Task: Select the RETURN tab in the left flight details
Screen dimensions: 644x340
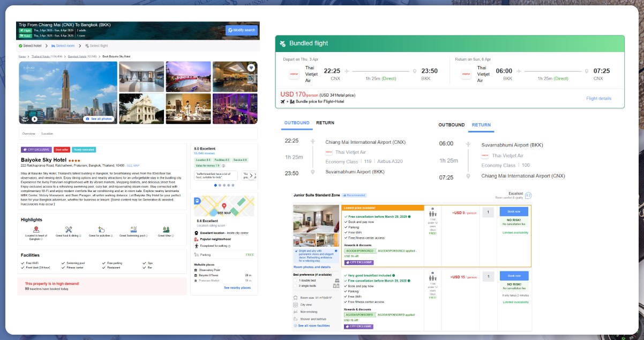Action: [x=325, y=123]
